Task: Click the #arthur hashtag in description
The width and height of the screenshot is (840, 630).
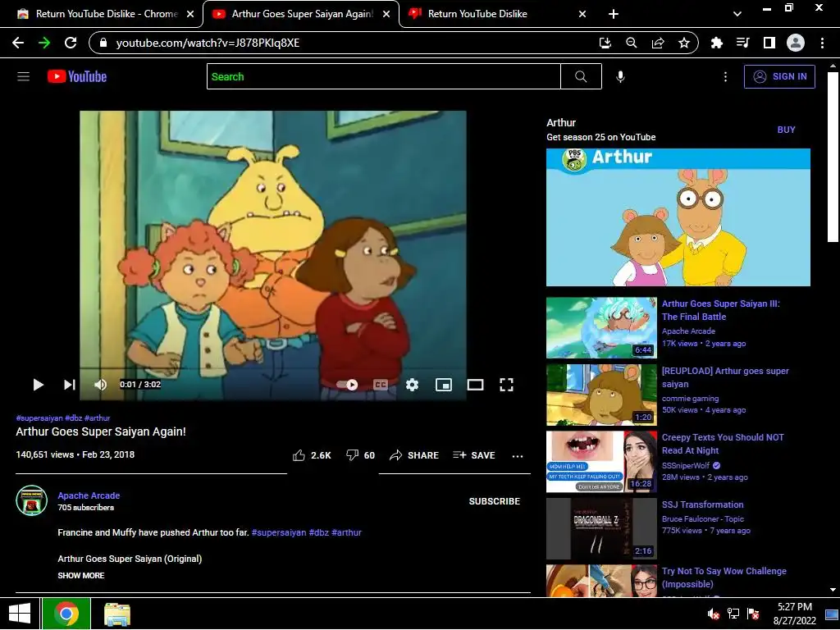Action: [x=347, y=532]
